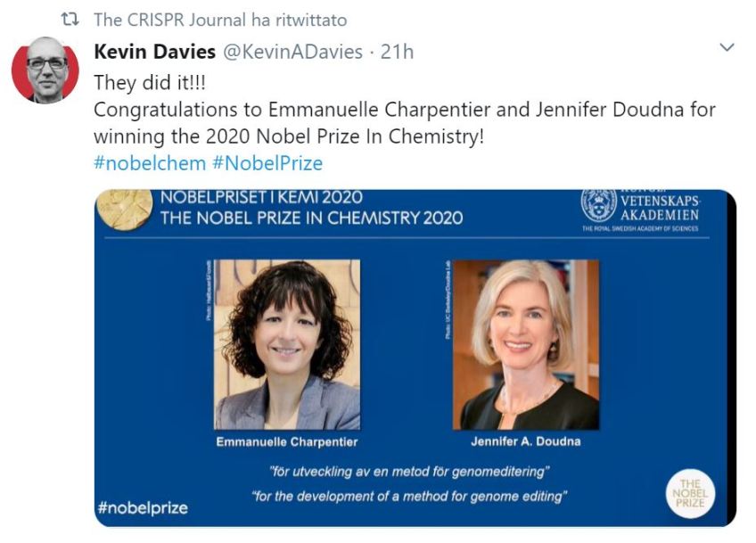Screen dimensions: 756x543
Task: Click the "THE NOBEL PRIZE IN CHEMISTRY 2020" heading
Action: pyautogui.click(x=311, y=217)
